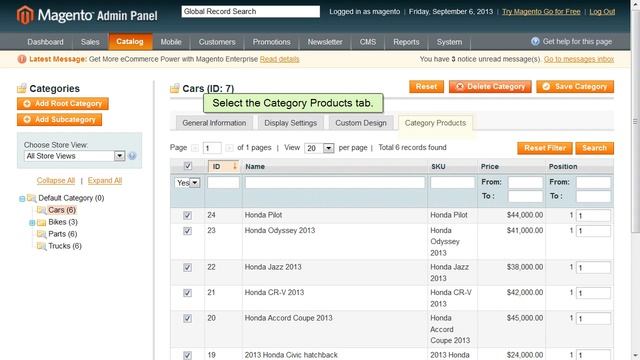Uncheck the 2013 Honda Civic hatchback checkbox
The image size is (640, 360).
click(187, 356)
